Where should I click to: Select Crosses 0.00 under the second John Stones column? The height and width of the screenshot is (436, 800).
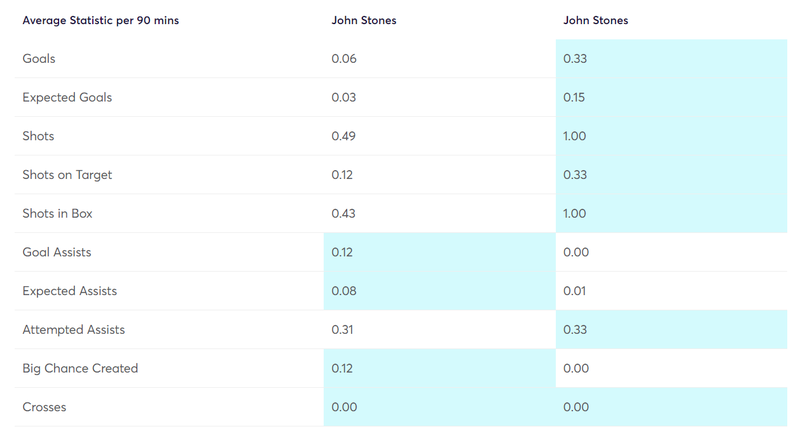tap(576, 407)
